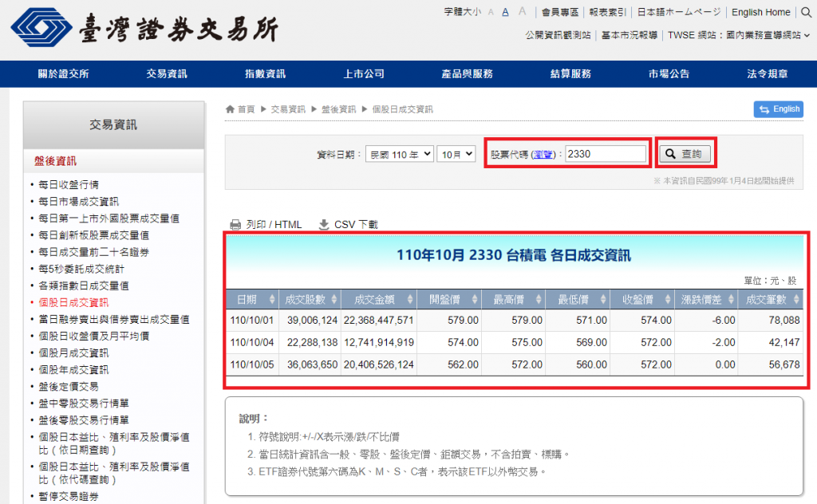The height and width of the screenshot is (504, 817).
Task: Open 上市公司 main menu
Action: pos(364,74)
